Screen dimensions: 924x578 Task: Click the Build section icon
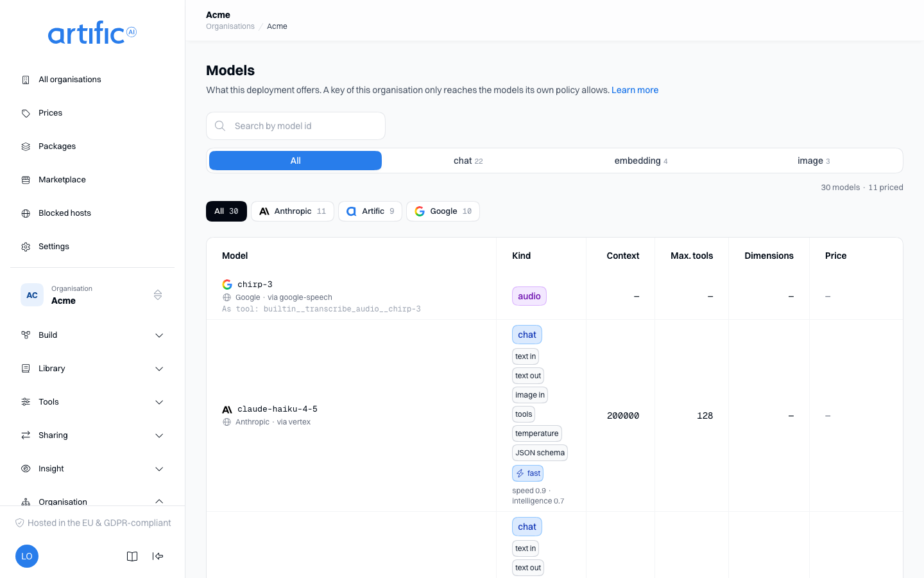26,335
